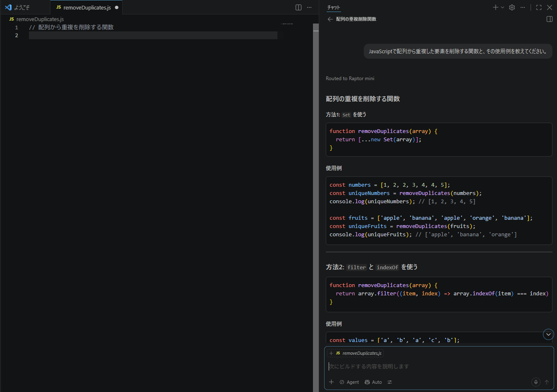Click heading 方法2: filter と indexOf を使う
Image resolution: width=557 pixels, height=392 pixels.
[x=372, y=267]
